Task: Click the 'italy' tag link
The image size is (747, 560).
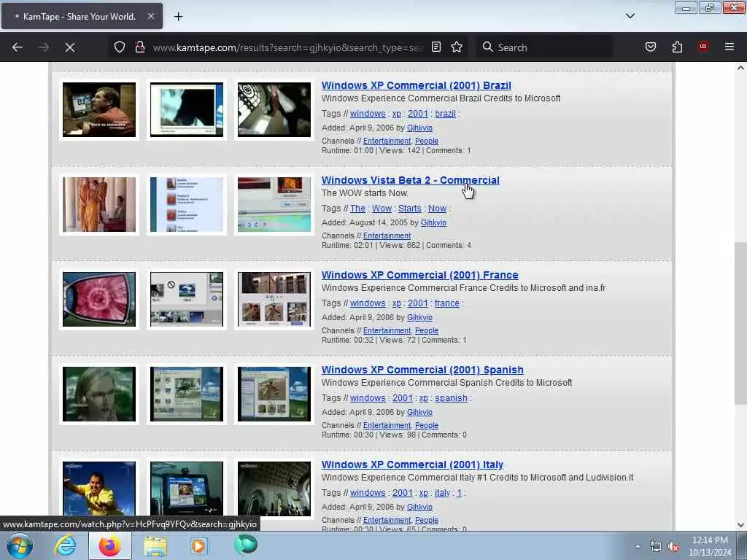Action: [x=442, y=493]
